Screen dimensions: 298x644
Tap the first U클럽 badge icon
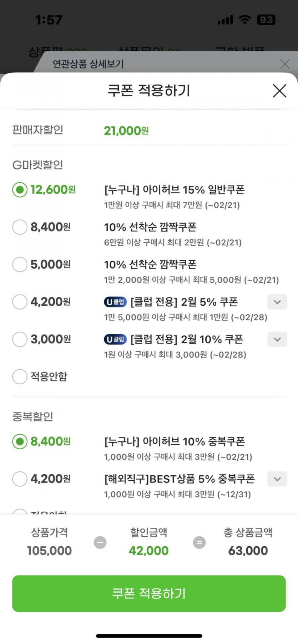pyautogui.click(x=115, y=302)
